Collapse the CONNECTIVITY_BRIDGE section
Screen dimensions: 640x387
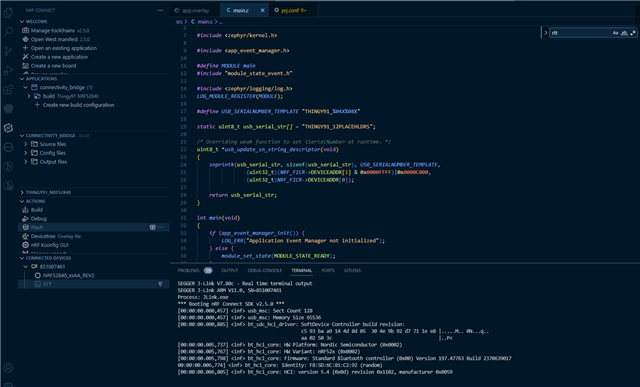[x=22, y=136]
